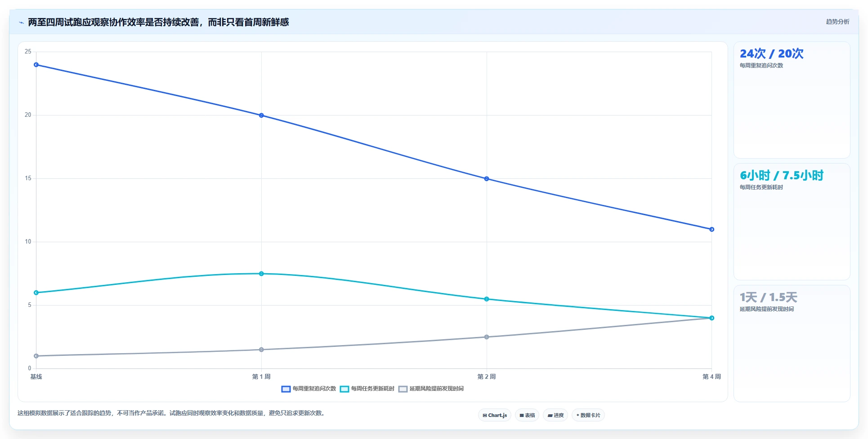Image resolution: width=868 pixels, height=439 pixels.
Task: Click the blue baseline point at 24
Action: (36, 65)
